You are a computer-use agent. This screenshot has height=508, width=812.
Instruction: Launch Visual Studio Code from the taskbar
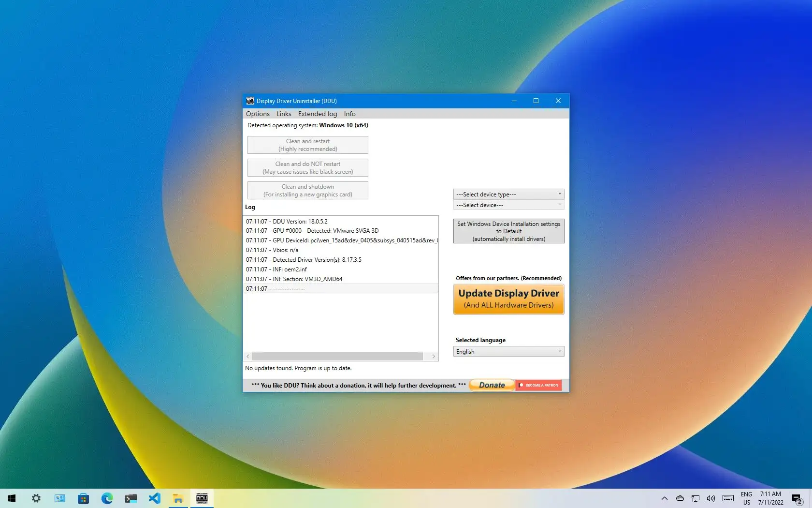pyautogui.click(x=155, y=498)
